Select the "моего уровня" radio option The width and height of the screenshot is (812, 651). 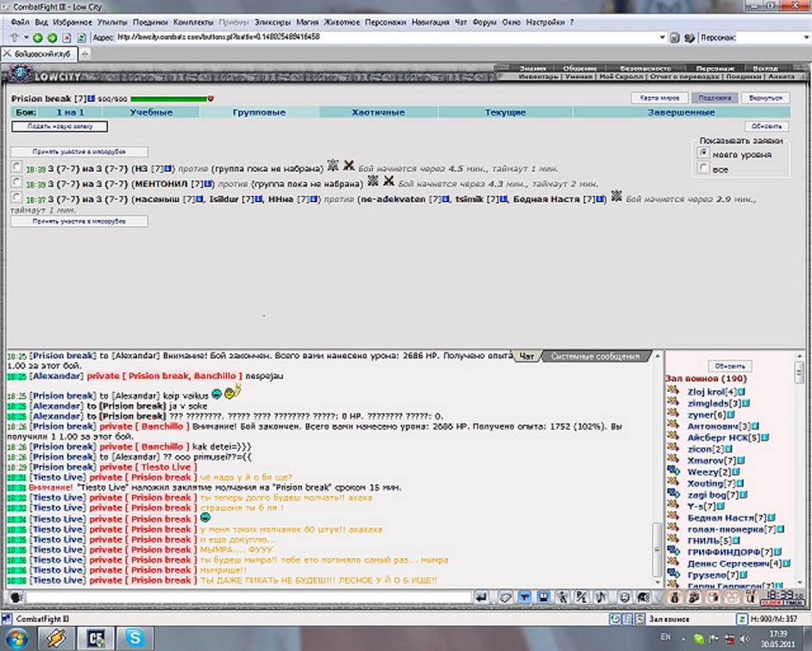click(x=703, y=153)
